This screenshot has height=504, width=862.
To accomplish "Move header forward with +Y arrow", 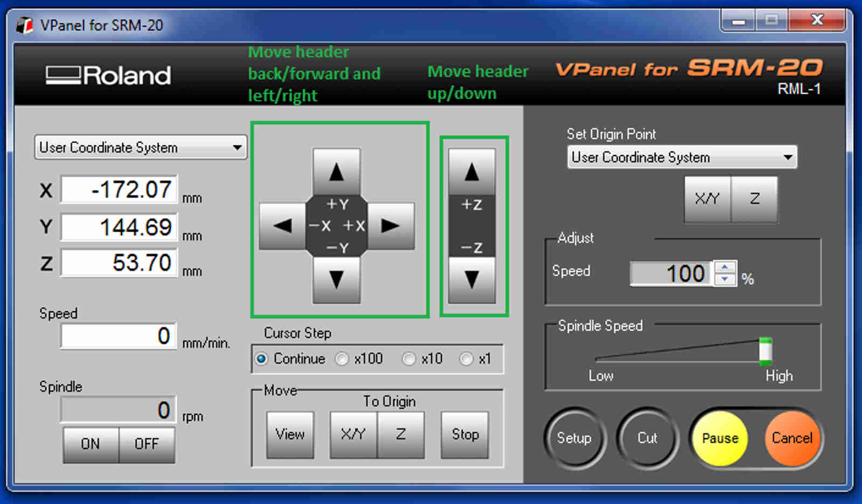I will tap(337, 171).
